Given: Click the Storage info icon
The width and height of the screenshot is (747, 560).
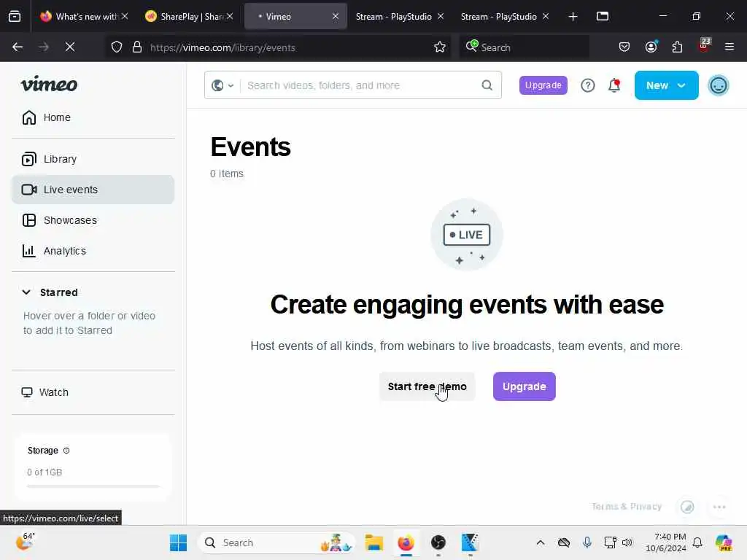Looking at the screenshot, I should click(x=66, y=451).
